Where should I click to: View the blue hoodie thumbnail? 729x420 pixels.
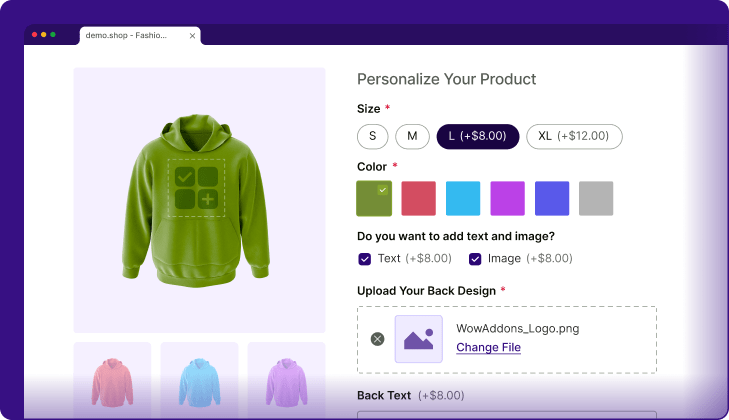coord(199,380)
